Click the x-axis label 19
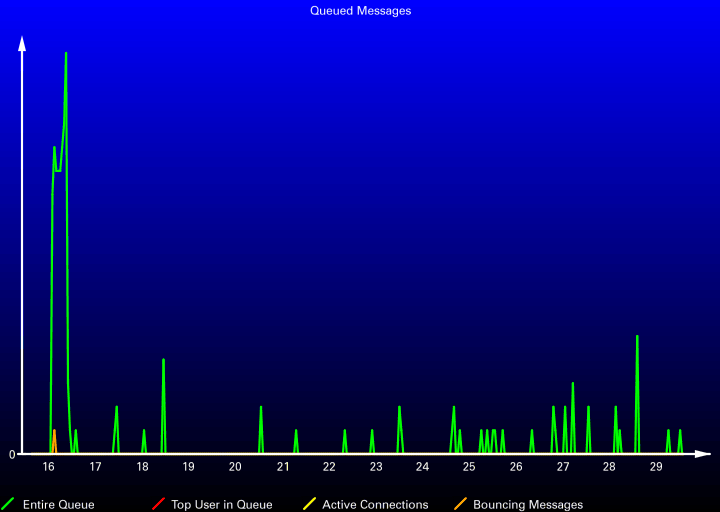 [x=188, y=467]
